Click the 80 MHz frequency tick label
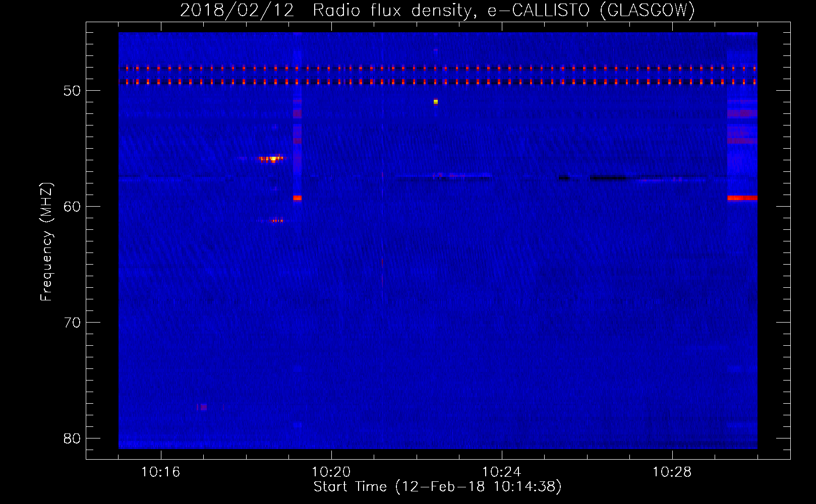 (72, 438)
